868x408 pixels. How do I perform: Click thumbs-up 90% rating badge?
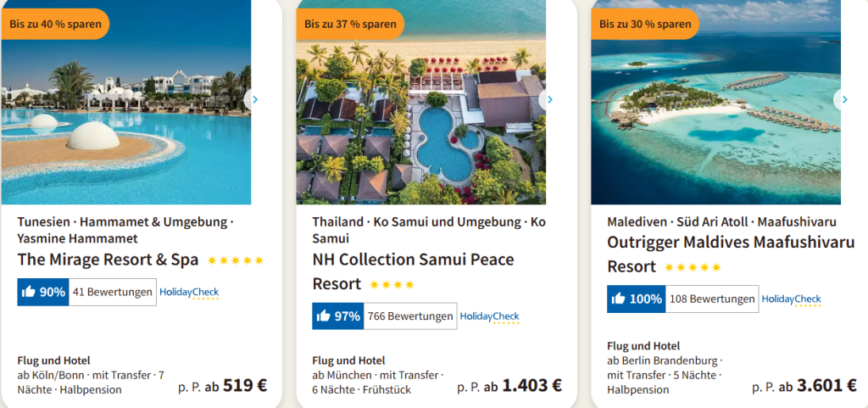tap(42, 293)
